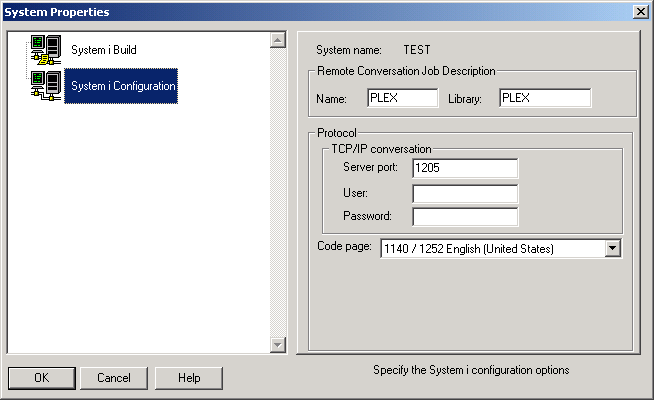This screenshot has height=400, width=654.
Task: Click the System Properties title bar
Action: pos(300,11)
